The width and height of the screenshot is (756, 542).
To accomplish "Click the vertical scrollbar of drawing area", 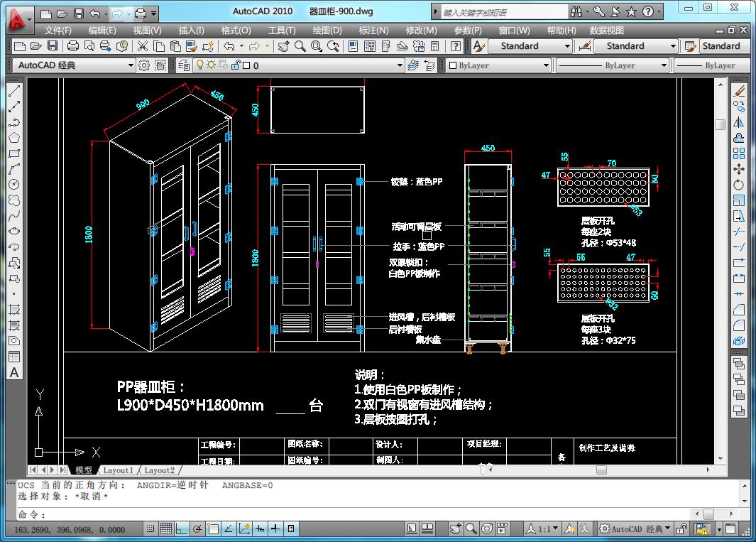I will [x=721, y=271].
